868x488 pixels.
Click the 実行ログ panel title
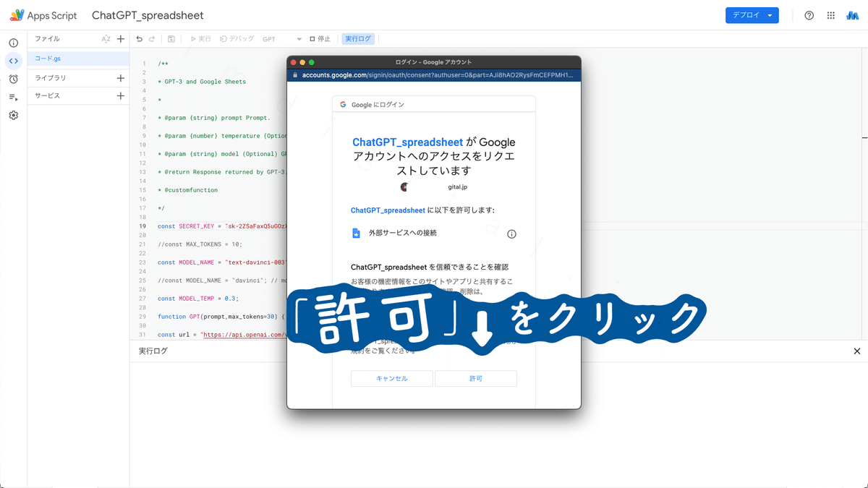coord(153,351)
